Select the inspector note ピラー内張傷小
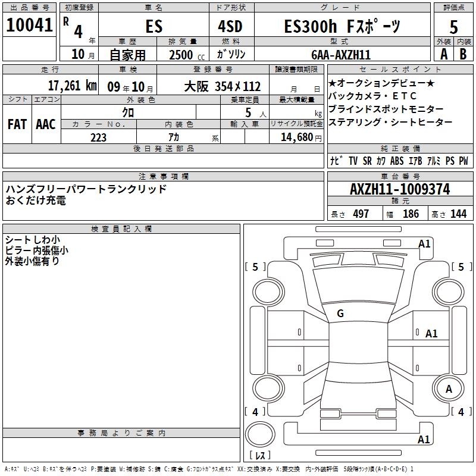The height and width of the screenshot is (476, 476). 36,250
